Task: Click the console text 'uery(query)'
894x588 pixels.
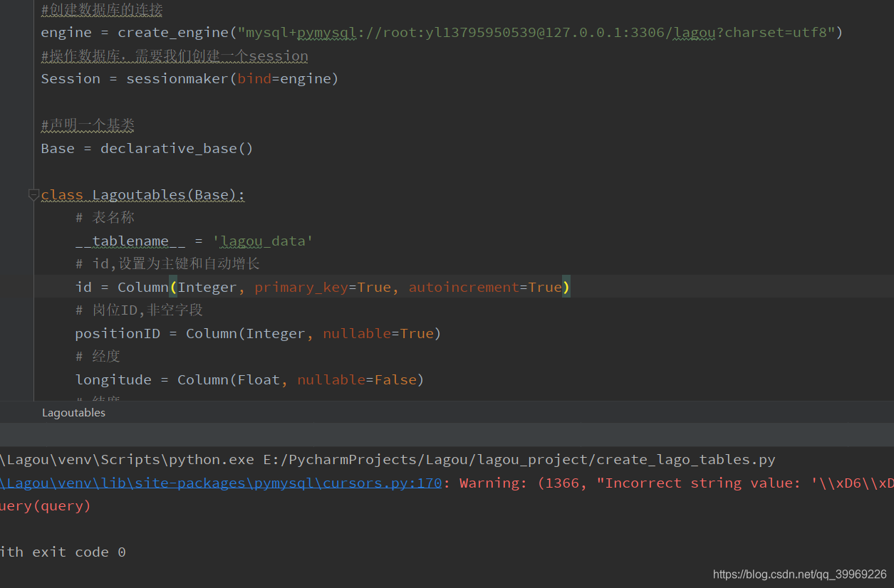Action: click(46, 506)
